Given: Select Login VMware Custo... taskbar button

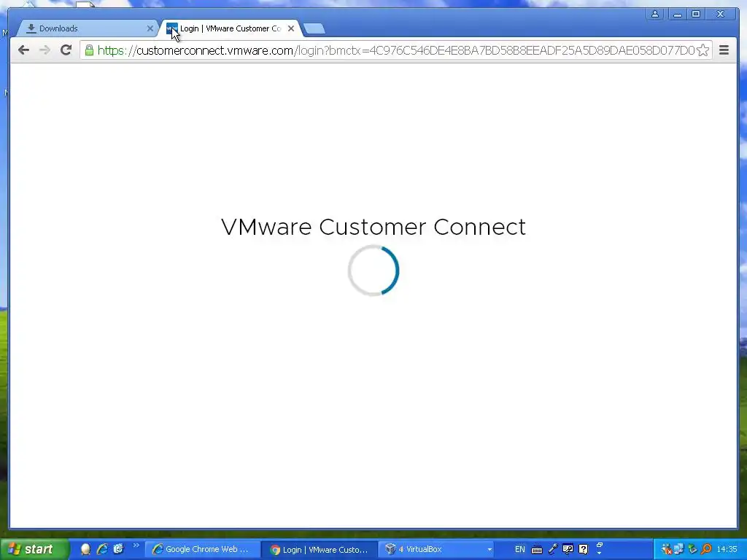Looking at the screenshot, I should (x=320, y=549).
